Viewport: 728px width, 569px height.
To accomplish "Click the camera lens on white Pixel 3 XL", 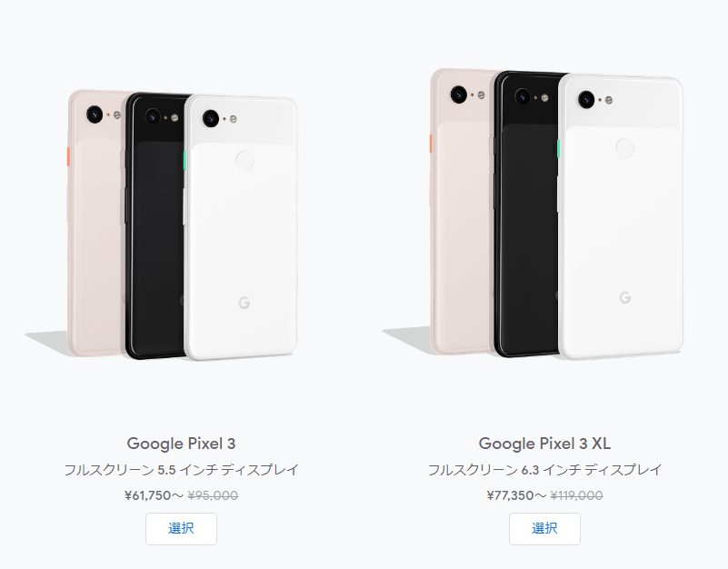I will click(x=586, y=99).
